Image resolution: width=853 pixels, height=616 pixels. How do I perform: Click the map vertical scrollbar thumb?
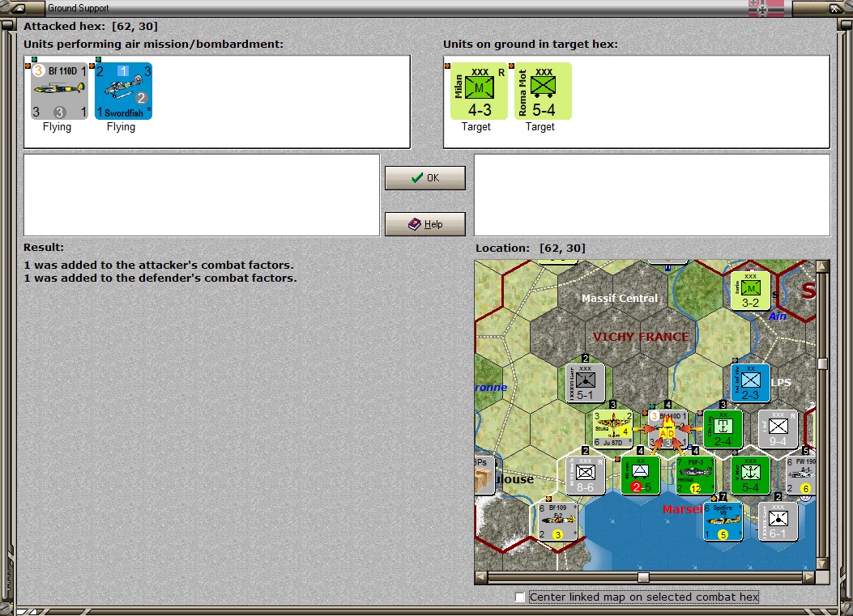[822, 363]
